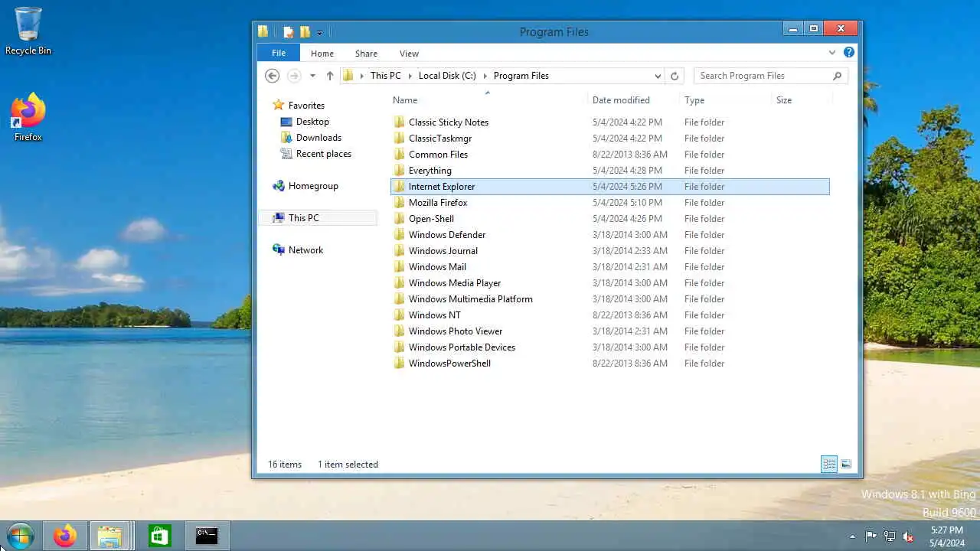Click Firefox in the taskbar
The image size is (980, 551).
[x=64, y=536]
